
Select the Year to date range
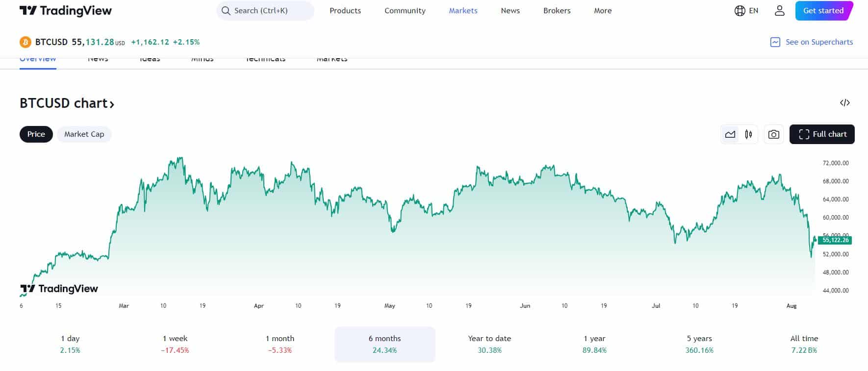click(x=489, y=345)
